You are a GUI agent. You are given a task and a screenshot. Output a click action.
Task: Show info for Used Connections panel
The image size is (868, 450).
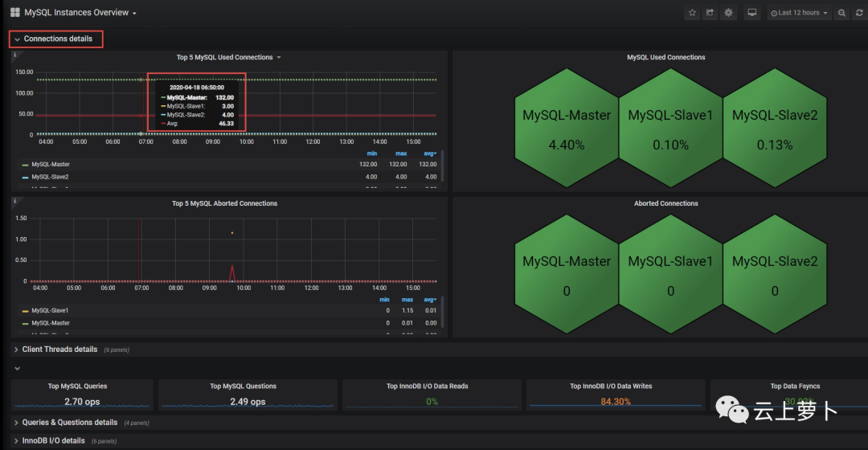tap(15, 55)
